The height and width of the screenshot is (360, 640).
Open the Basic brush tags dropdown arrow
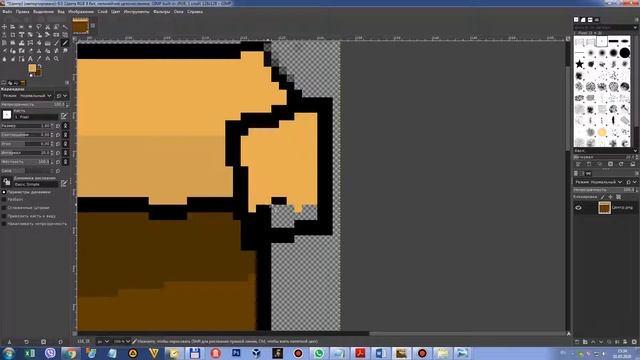pos(635,151)
